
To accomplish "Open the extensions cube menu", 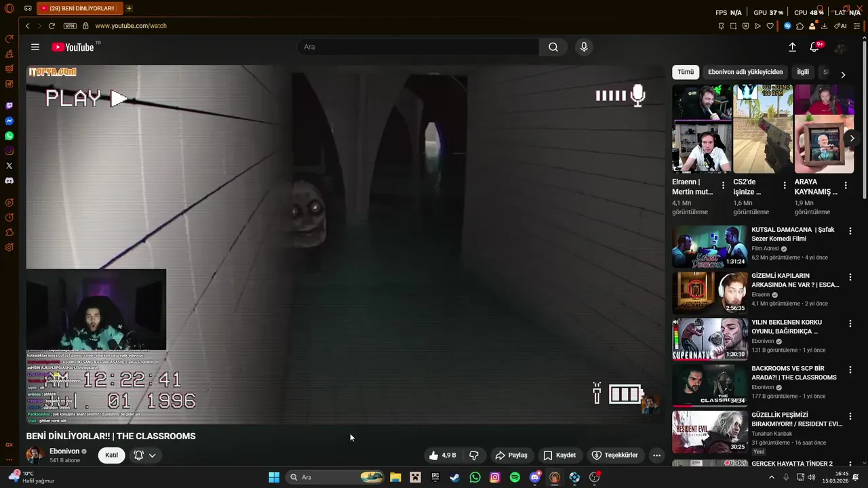I will (800, 26).
